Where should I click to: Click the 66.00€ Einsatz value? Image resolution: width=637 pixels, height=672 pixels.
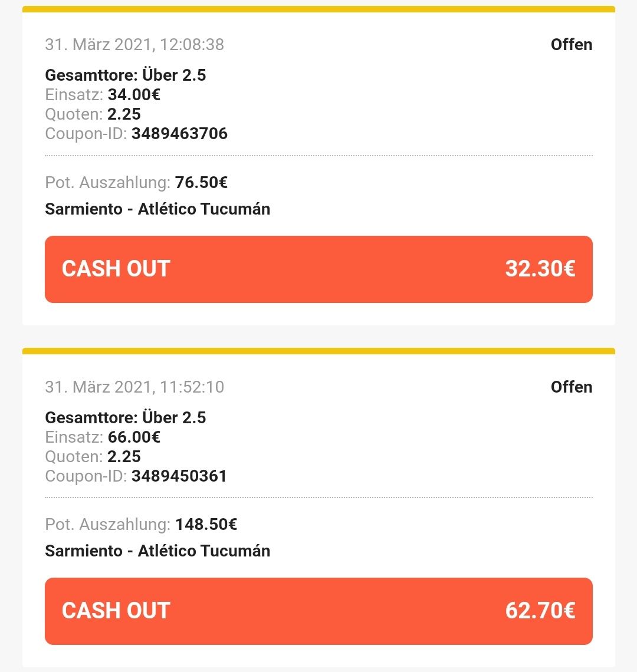click(x=134, y=437)
